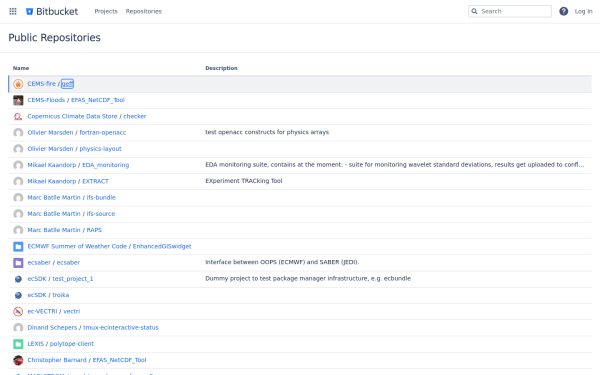The image size is (600, 375).
Task: Open the ifs-source repository
Action: (x=101, y=214)
